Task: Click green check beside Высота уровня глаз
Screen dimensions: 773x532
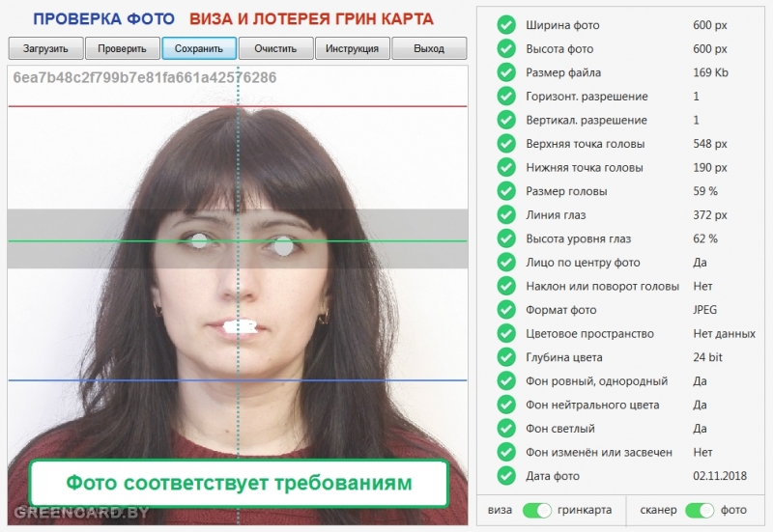Action: pos(506,238)
